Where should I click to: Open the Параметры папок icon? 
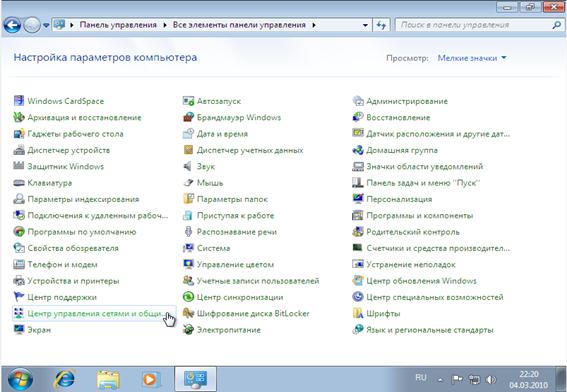[x=188, y=199]
